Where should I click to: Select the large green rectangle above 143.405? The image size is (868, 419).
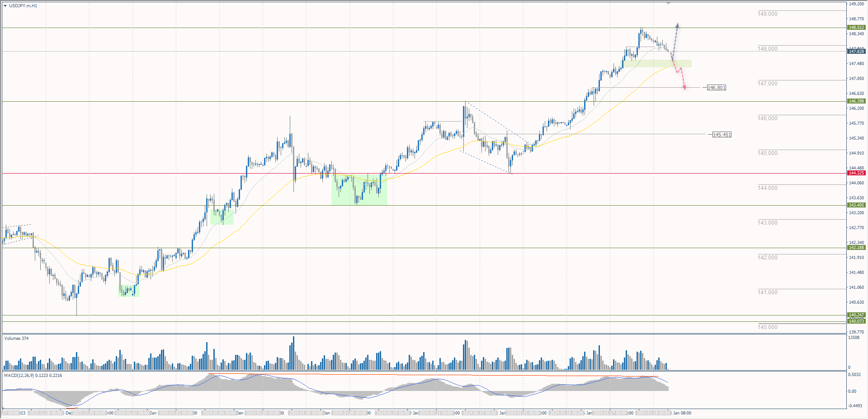coord(359,189)
